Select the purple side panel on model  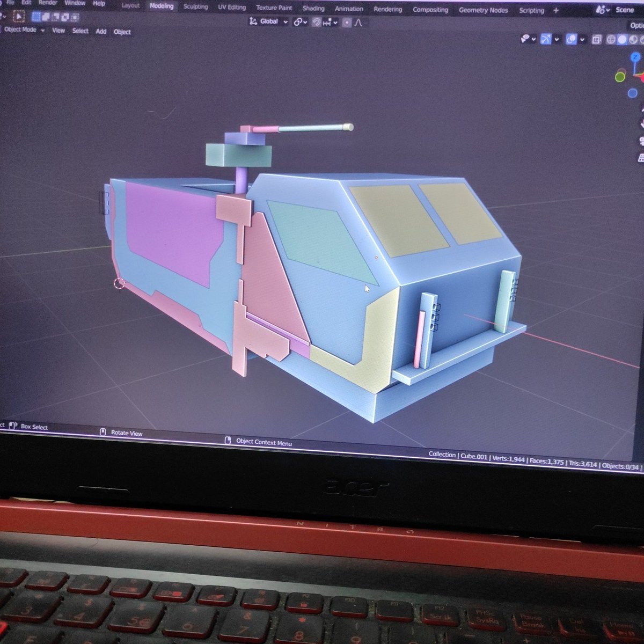click(x=175, y=234)
